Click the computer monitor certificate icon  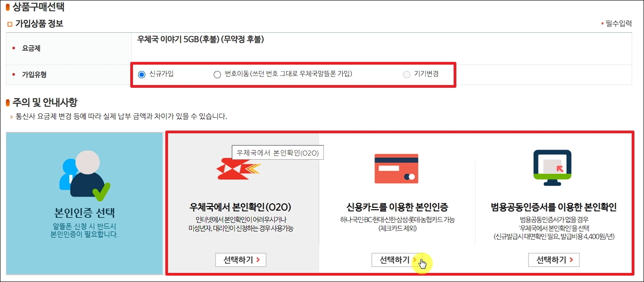tap(552, 167)
